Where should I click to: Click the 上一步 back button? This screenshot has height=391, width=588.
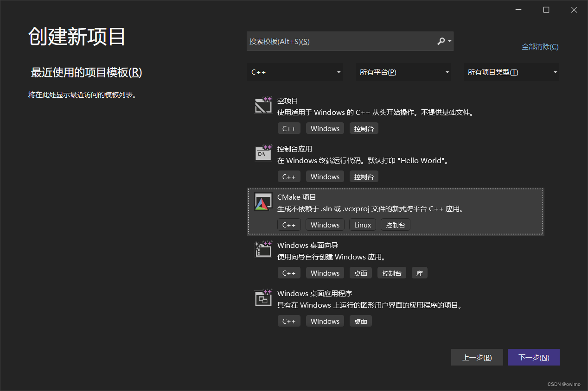477,357
